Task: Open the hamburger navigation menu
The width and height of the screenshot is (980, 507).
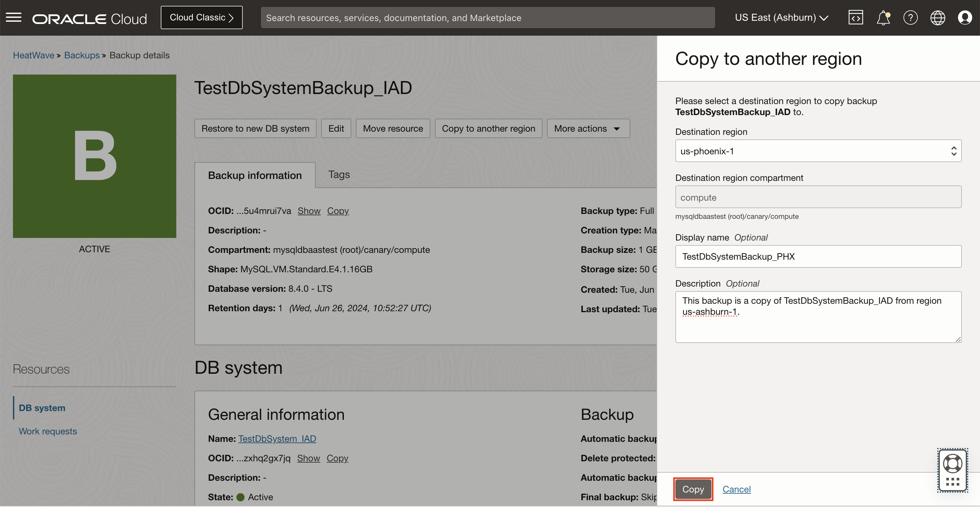Action: [14, 18]
